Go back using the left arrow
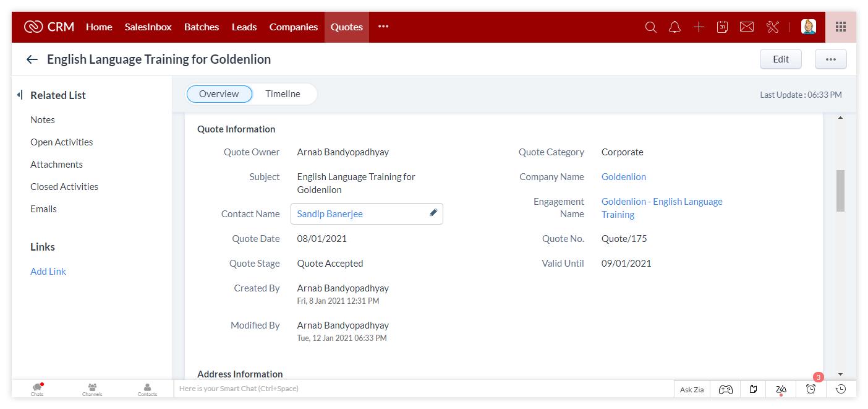 pyautogui.click(x=32, y=59)
